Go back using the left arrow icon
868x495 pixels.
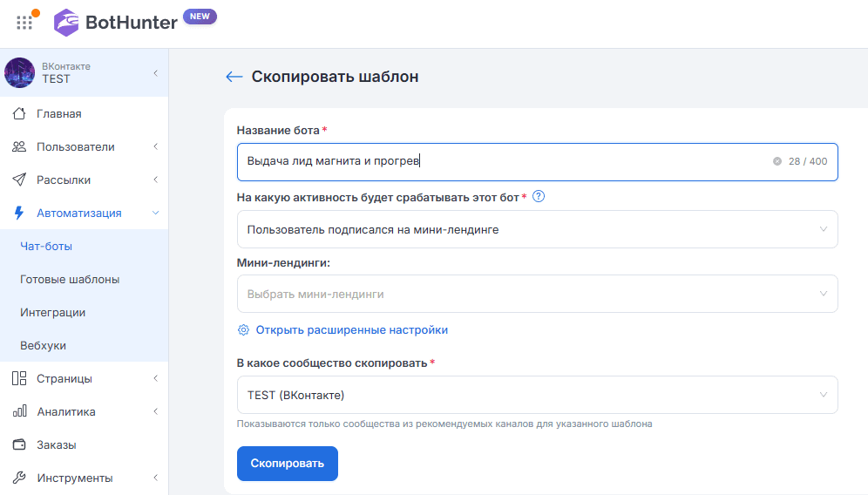(x=234, y=77)
